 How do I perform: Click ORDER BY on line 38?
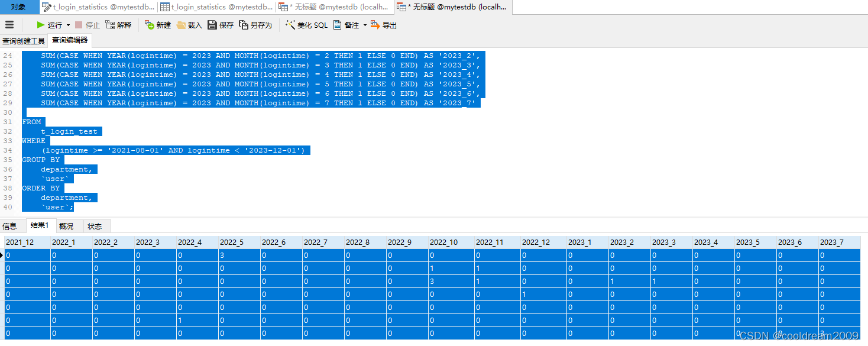click(x=41, y=188)
